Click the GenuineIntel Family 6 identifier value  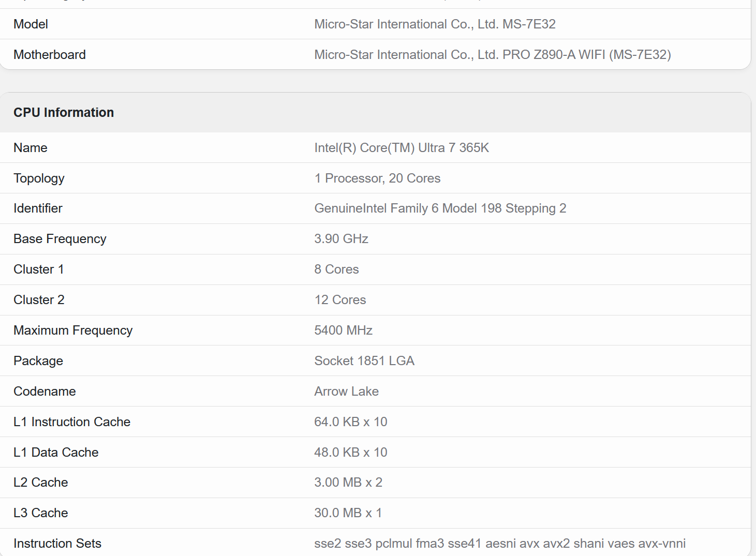click(x=440, y=208)
